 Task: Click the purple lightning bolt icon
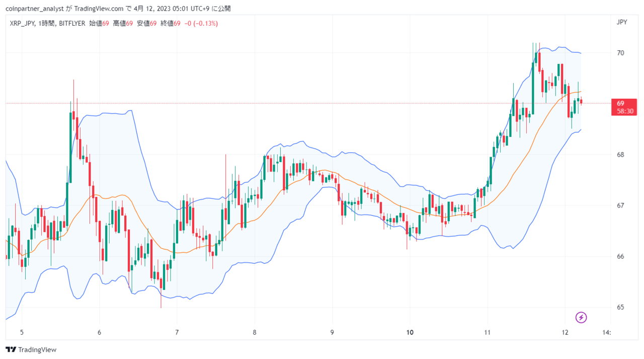click(581, 317)
